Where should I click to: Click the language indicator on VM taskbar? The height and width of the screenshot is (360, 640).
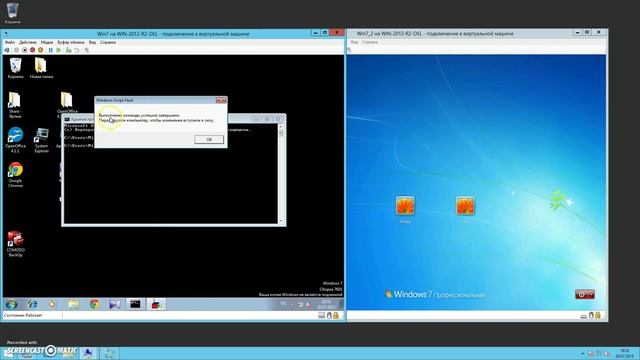click(283, 304)
